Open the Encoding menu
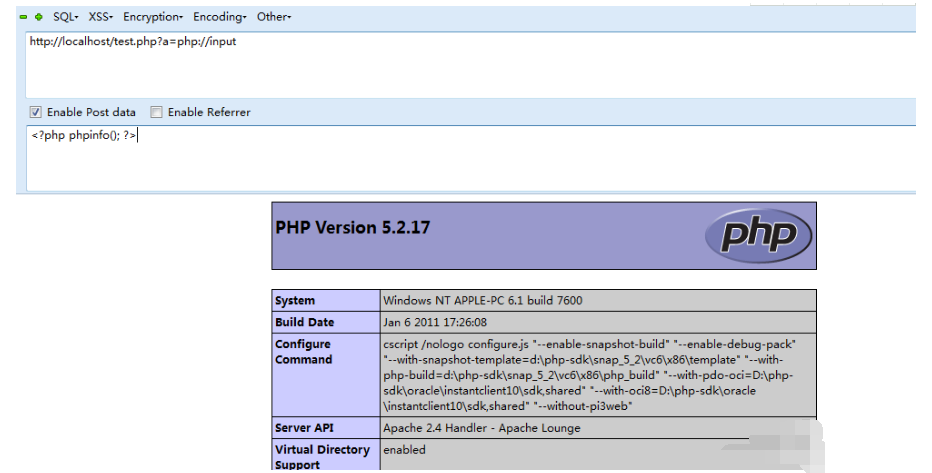The image size is (932, 473). tap(220, 17)
